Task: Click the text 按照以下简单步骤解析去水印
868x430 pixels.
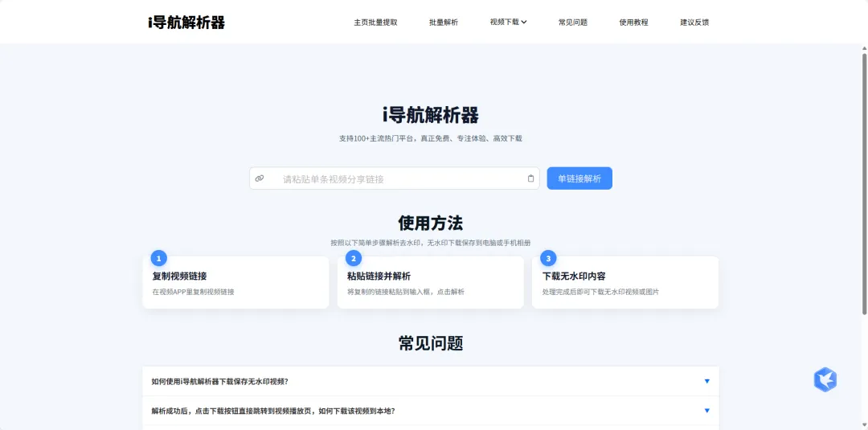Action: [x=431, y=243]
